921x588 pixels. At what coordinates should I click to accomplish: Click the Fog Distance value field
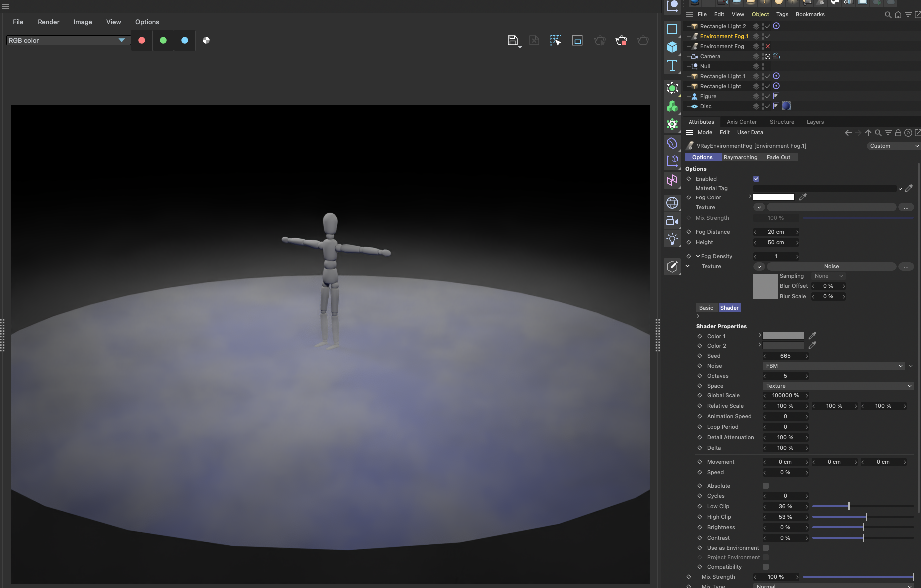coord(776,232)
